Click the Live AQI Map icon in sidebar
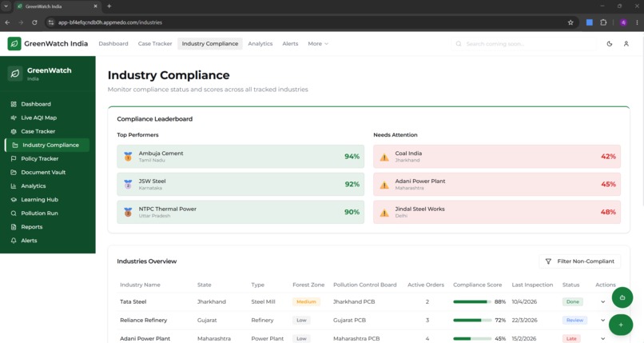644x343 pixels. pyautogui.click(x=14, y=118)
